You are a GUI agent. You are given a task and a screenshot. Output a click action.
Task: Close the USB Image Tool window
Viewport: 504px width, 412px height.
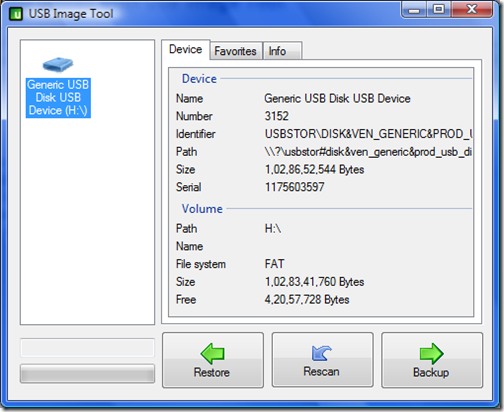[472, 10]
